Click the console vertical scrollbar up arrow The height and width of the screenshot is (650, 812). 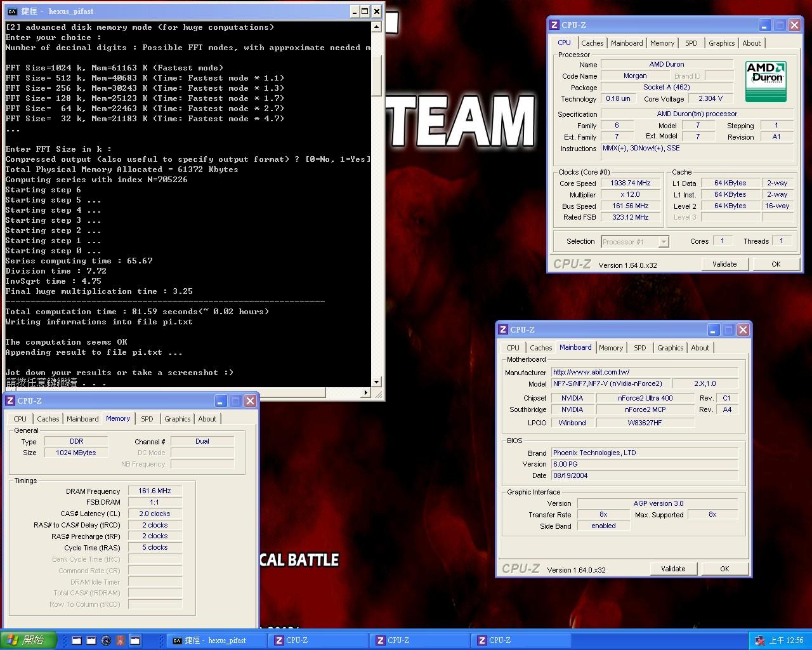(x=377, y=27)
